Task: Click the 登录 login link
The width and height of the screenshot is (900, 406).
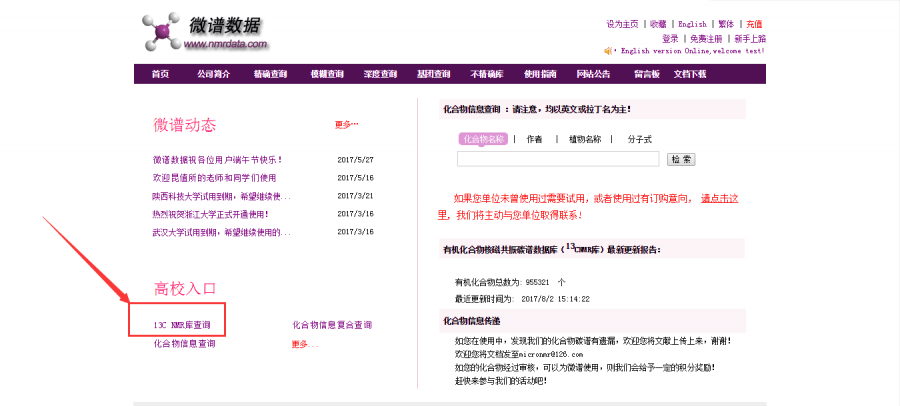Action: 670,39
